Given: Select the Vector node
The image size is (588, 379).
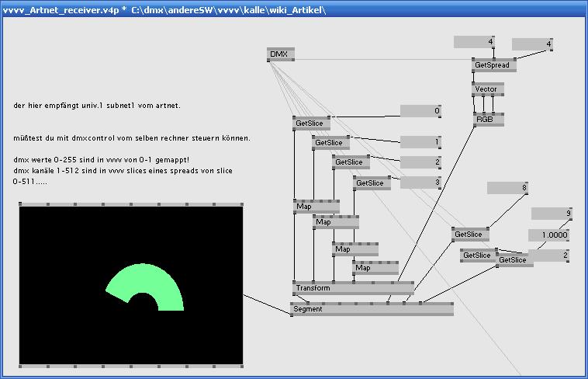Looking at the screenshot, I should click(488, 89).
